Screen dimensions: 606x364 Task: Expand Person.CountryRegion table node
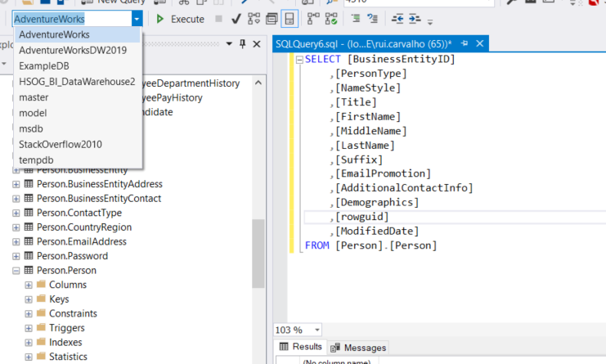click(16, 227)
